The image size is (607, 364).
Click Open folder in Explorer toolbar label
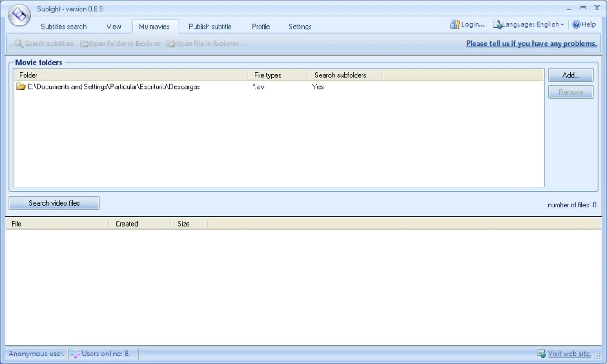click(125, 44)
